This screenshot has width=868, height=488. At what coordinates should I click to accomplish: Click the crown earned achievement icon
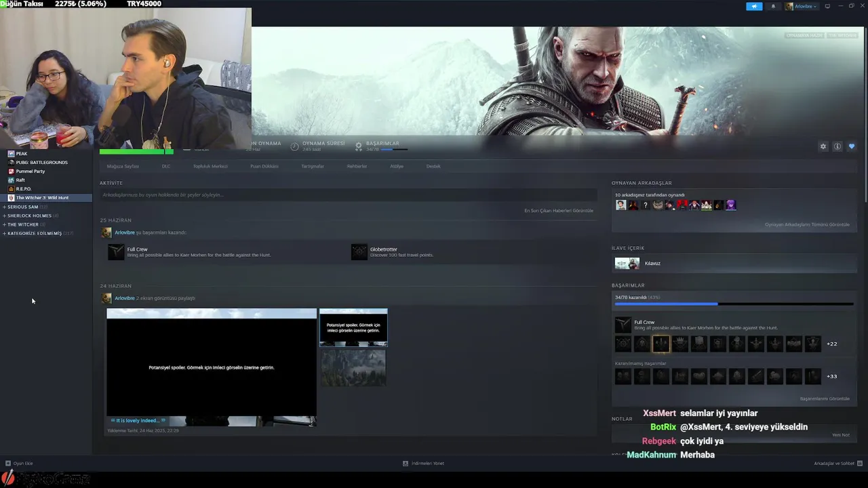click(x=680, y=344)
